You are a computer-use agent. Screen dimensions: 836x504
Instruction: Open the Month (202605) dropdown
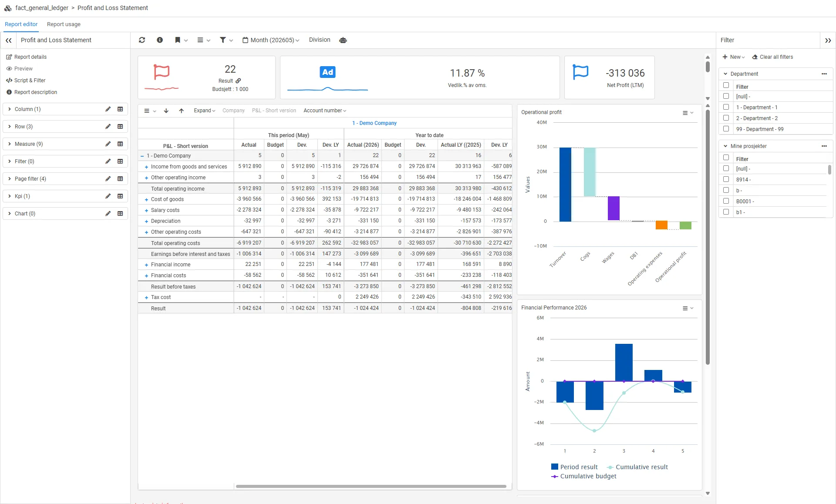tap(271, 40)
